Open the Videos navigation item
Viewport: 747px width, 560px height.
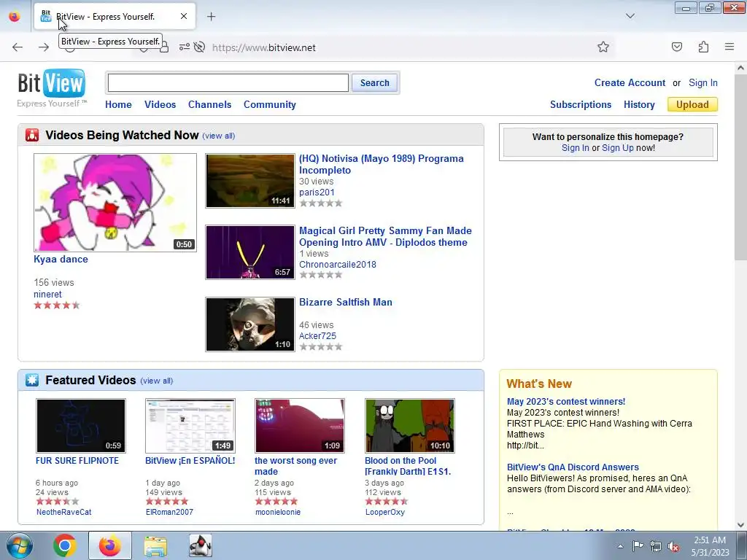[x=160, y=104]
